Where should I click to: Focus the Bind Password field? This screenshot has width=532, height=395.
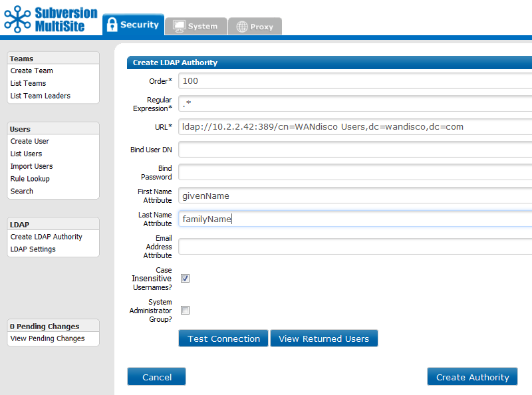(x=355, y=172)
